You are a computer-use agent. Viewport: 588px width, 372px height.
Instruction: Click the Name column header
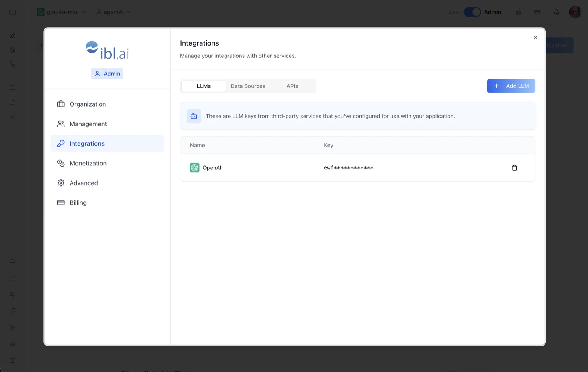[197, 145]
